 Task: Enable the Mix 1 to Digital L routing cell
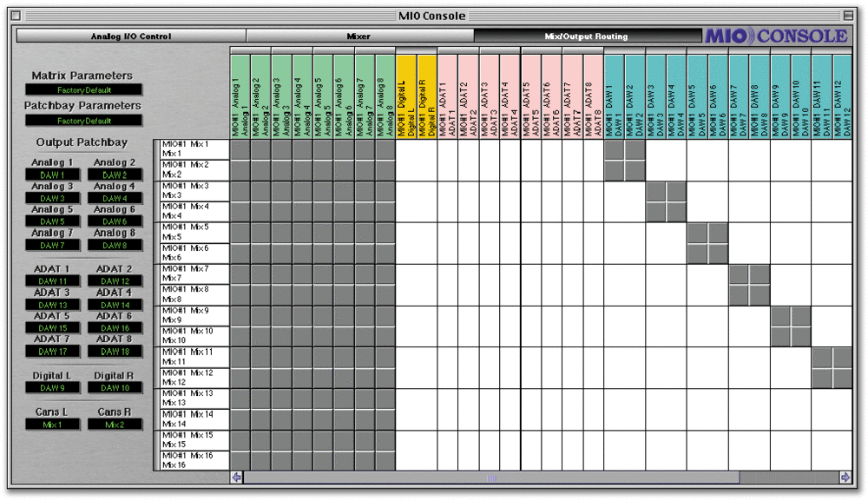pyautogui.click(x=406, y=149)
